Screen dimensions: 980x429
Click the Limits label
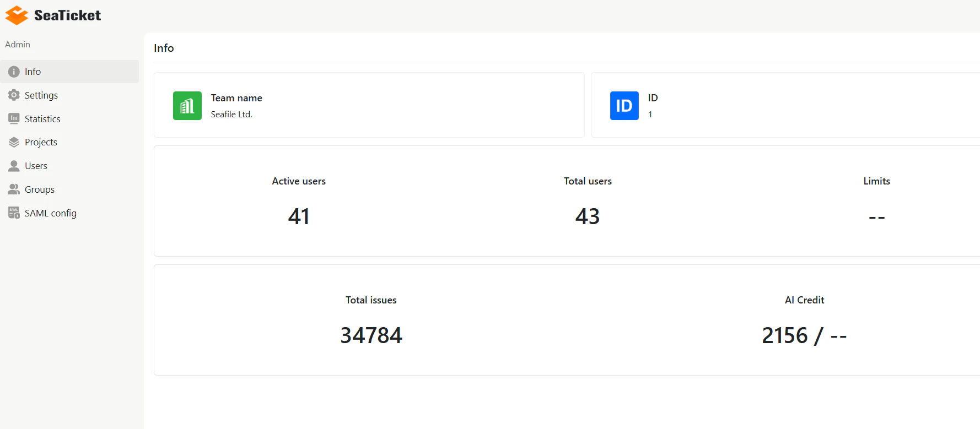tap(876, 181)
